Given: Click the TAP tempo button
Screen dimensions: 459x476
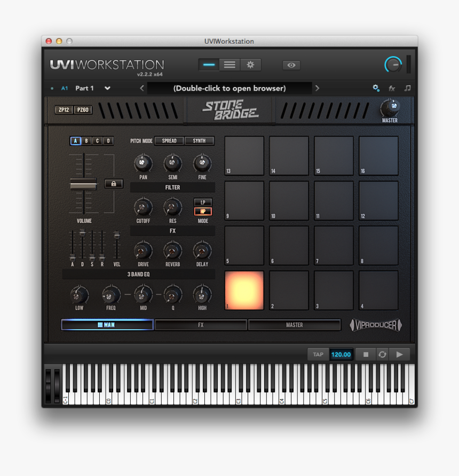Looking at the screenshot, I should [317, 354].
